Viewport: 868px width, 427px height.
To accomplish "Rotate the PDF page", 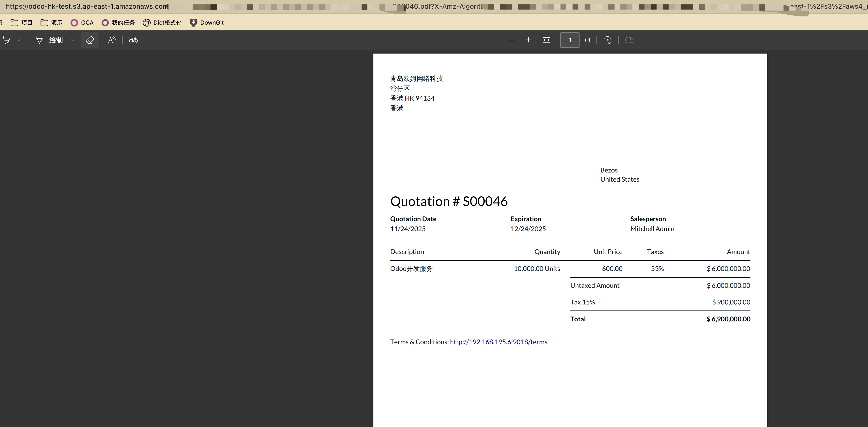I will pos(608,40).
